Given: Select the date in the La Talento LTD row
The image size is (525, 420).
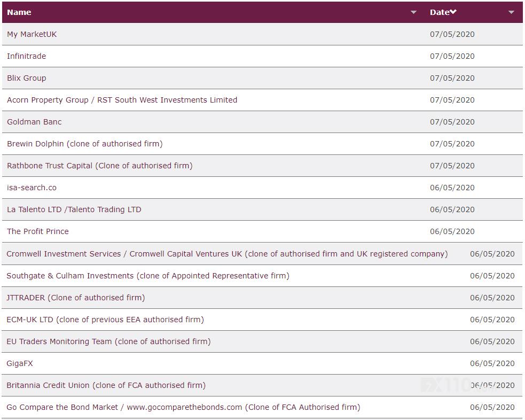Looking at the screenshot, I should (x=452, y=209).
